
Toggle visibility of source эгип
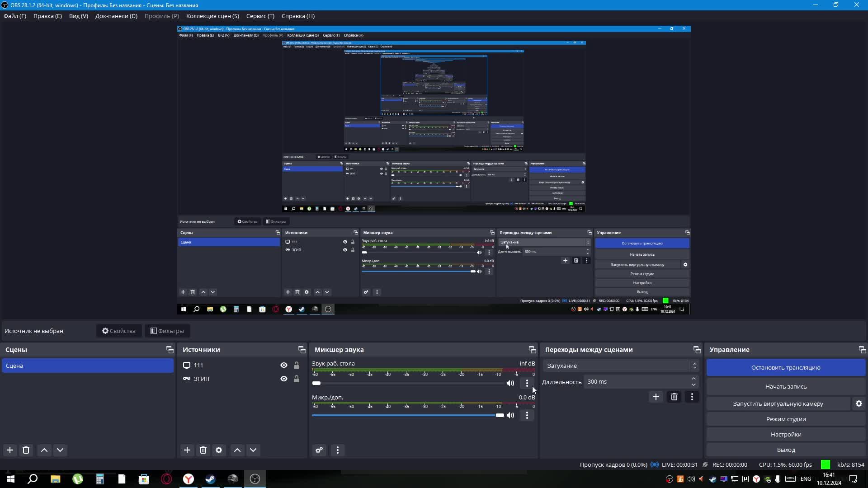click(x=284, y=379)
